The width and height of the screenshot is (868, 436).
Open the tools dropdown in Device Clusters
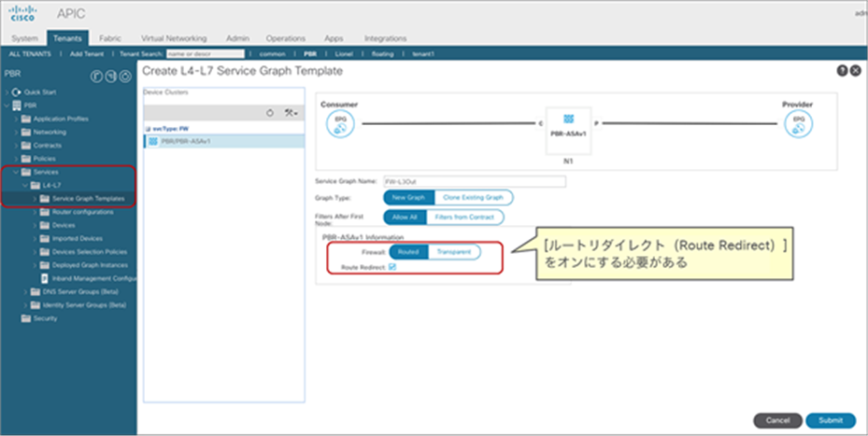coord(292,112)
